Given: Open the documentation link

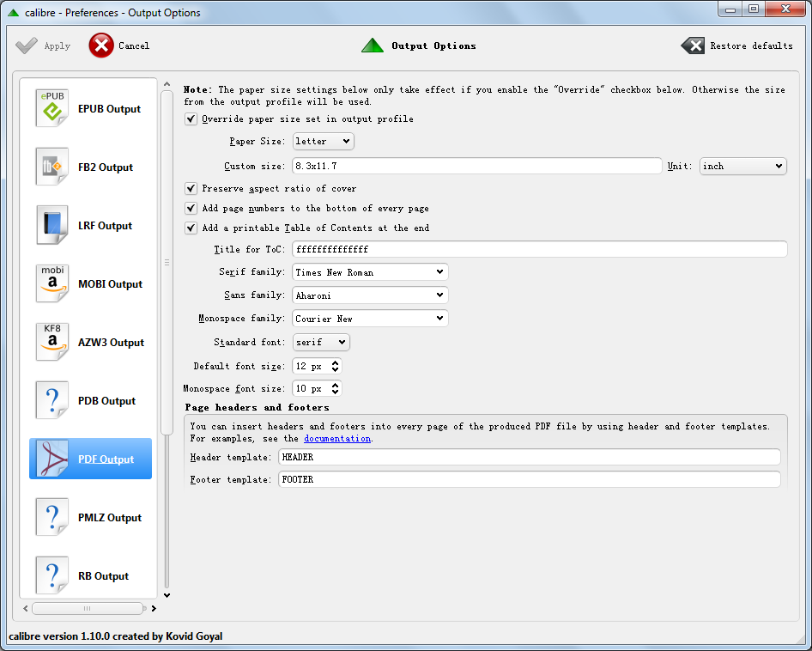Looking at the screenshot, I should coord(337,439).
